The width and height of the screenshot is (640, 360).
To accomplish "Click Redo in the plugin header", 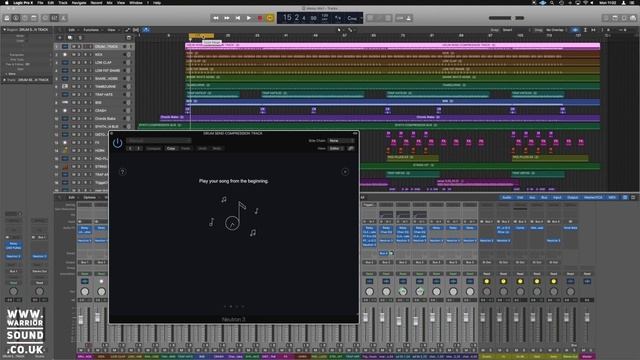I will point(217,149).
